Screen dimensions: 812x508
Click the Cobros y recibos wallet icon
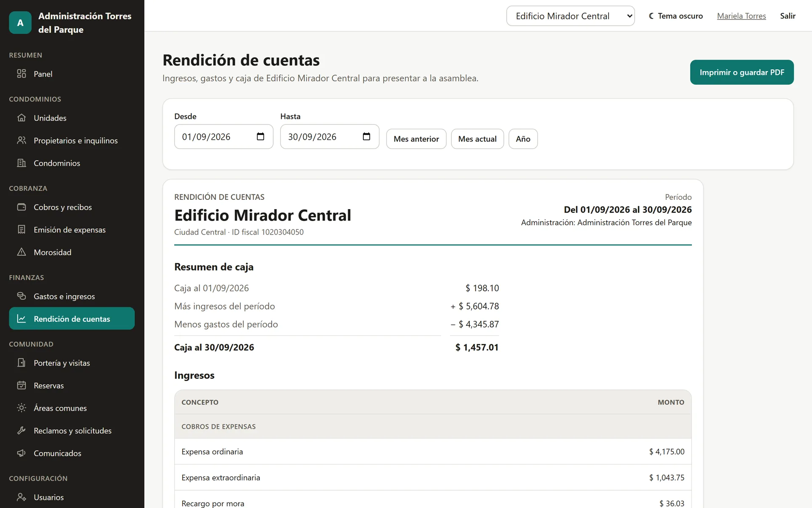click(x=22, y=207)
